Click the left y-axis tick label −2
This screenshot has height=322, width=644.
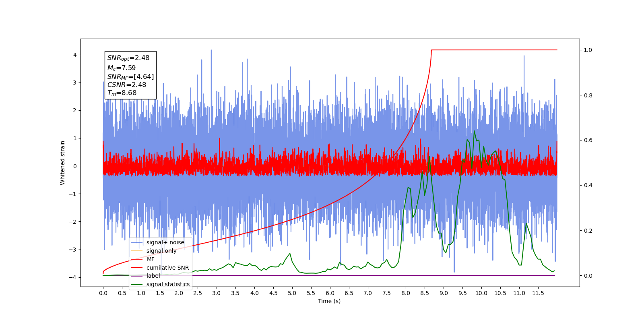pos(73,222)
